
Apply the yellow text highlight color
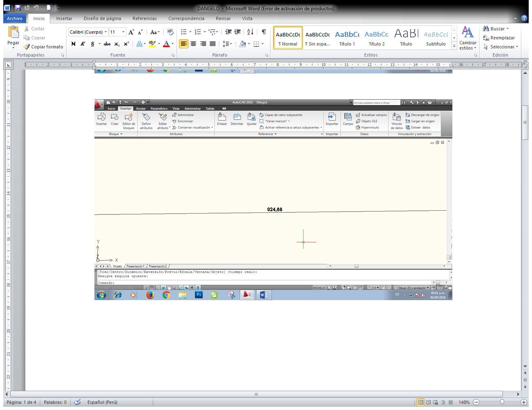pos(152,44)
